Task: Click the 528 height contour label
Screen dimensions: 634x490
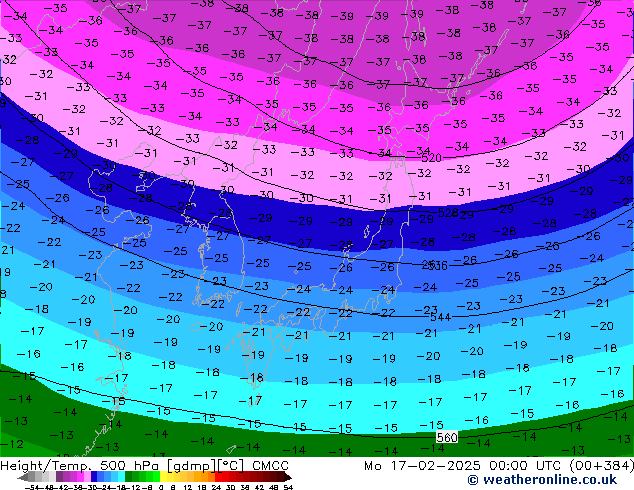Action: [x=448, y=213]
